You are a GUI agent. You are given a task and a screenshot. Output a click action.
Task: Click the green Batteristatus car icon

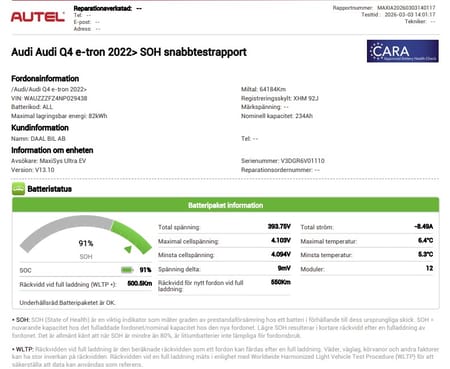click(18, 189)
